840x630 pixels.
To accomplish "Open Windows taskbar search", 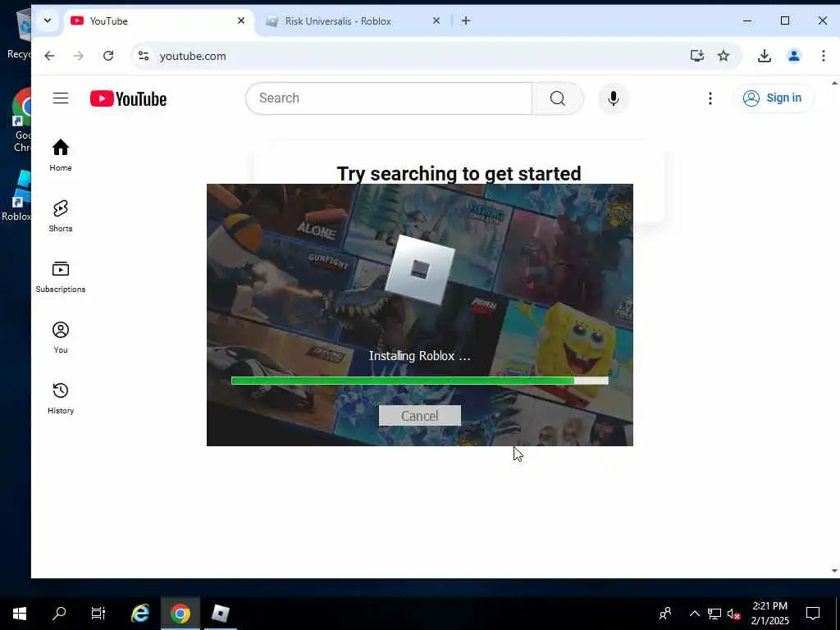I will click(59, 614).
